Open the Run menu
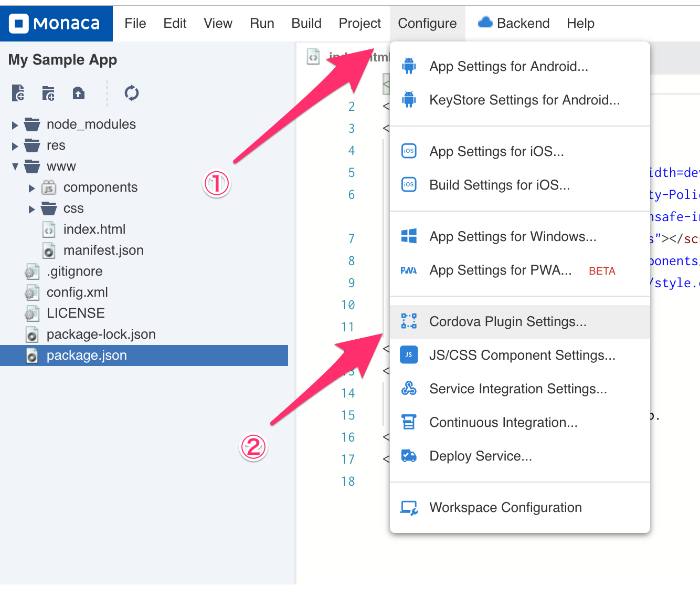The height and width of the screenshot is (606, 700). (x=262, y=23)
